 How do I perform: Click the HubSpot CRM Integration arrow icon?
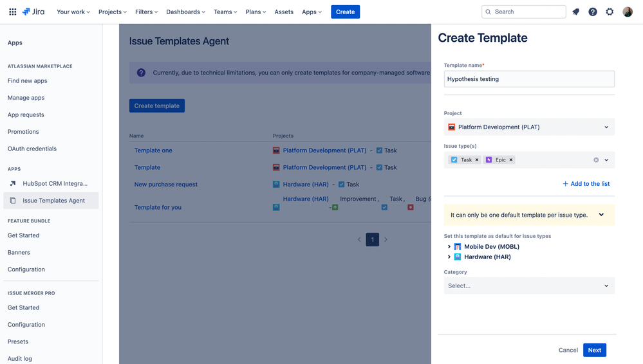[13, 184]
